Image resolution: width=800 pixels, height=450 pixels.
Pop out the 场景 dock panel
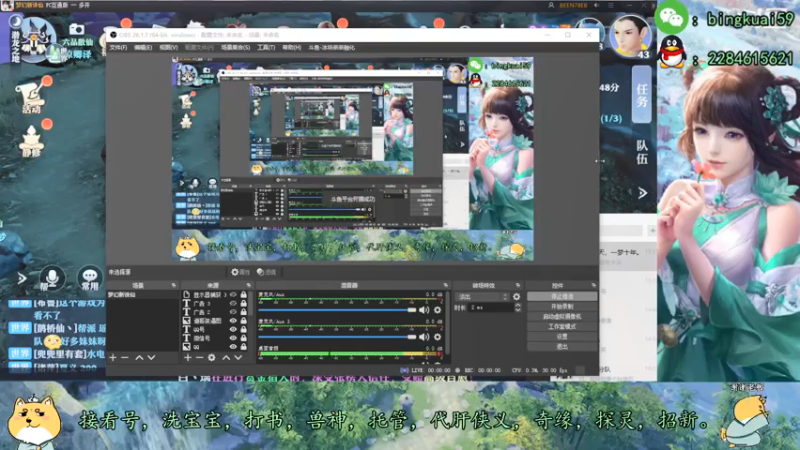173,285
